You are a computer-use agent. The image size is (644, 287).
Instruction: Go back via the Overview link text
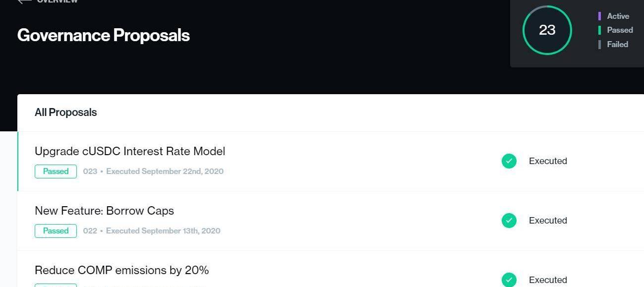click(57, 1)
